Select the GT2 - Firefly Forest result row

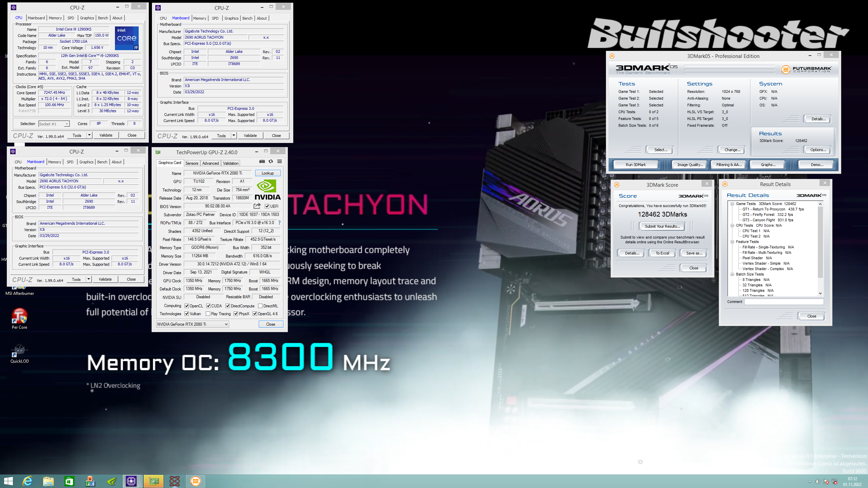tap(768, 215)
